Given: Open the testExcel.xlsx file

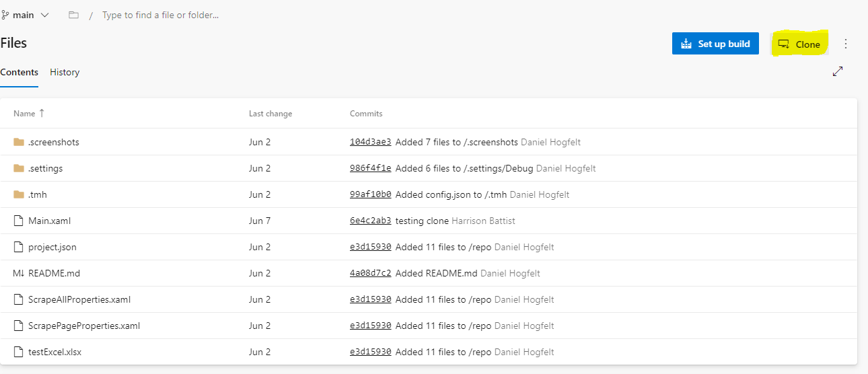Looking at the screenshot, I should tap(55, 352).
